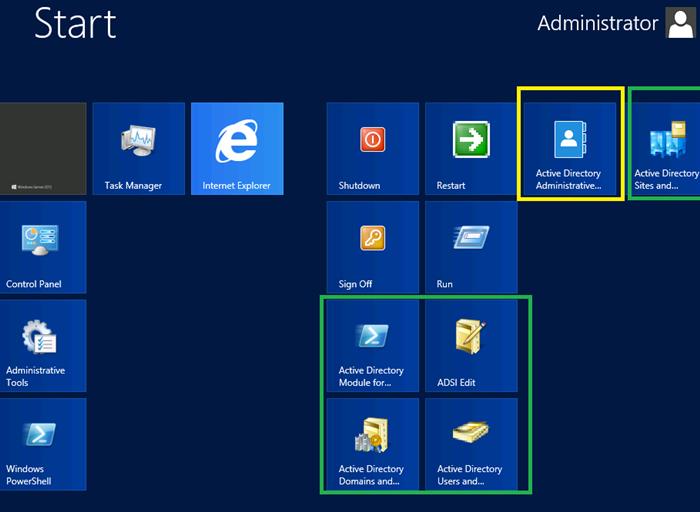Click the Sign Off tile
The height and width of the screenshot is (512, 700).
373,247
